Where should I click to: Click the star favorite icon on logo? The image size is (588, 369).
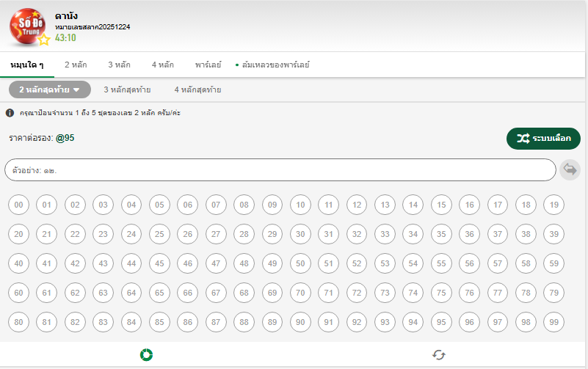coord(44,40)
